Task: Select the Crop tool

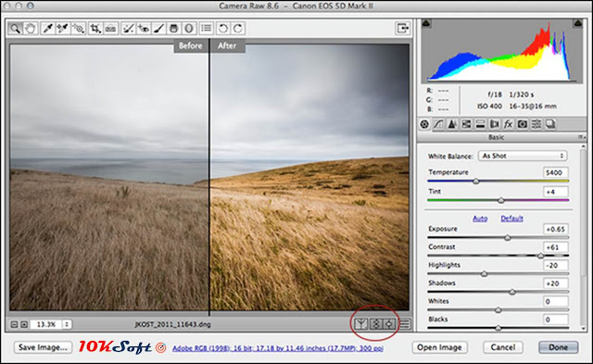Action: (x=95, y=29)
